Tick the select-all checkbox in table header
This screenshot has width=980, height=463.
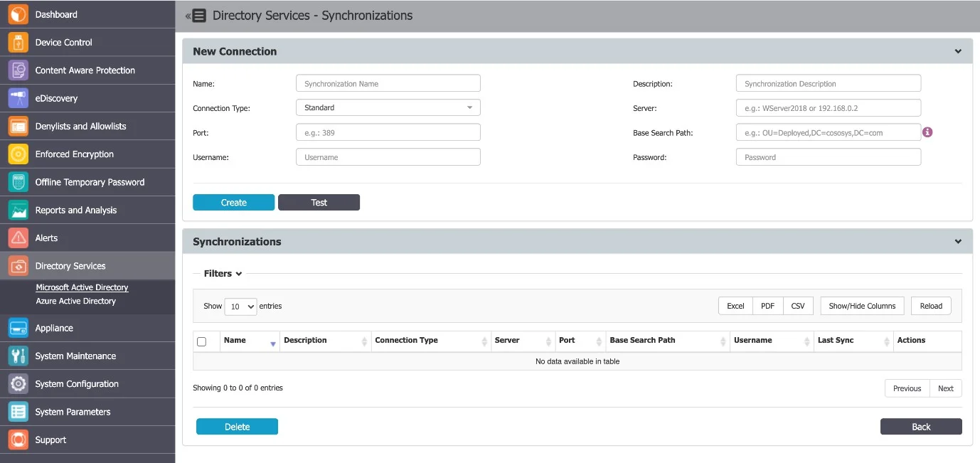(x=201, y=341)
